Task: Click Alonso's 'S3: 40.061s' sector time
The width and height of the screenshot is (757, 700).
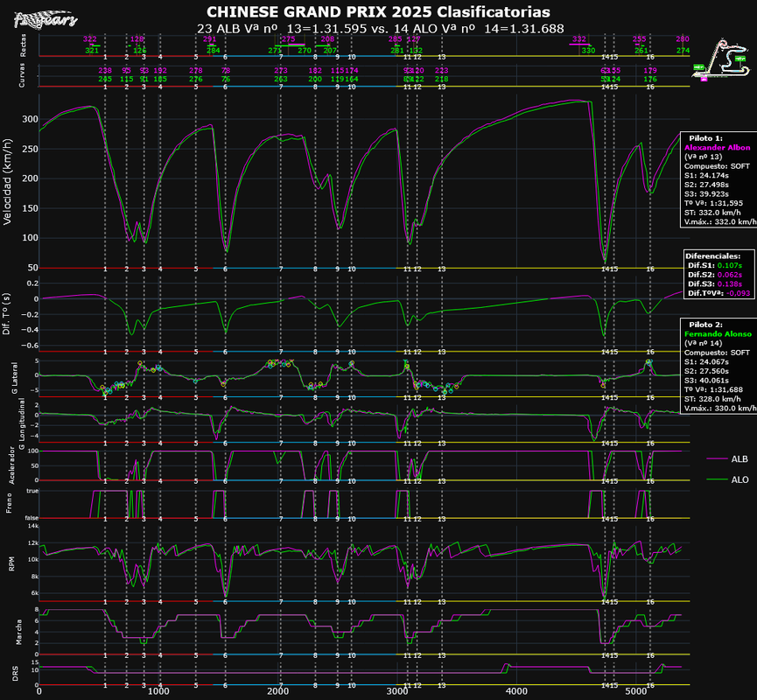Action: [x=706, y=381]
